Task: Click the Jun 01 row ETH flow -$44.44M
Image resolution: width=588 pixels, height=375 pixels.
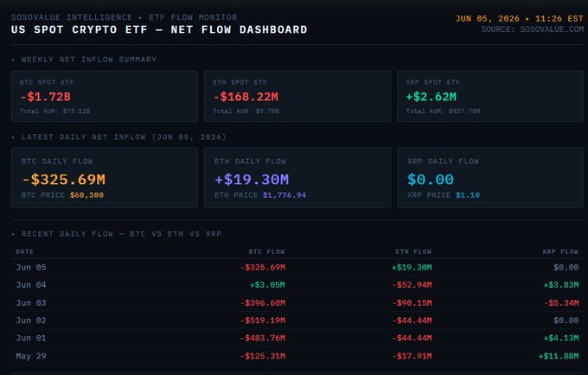Action: [x=412, y=339]
